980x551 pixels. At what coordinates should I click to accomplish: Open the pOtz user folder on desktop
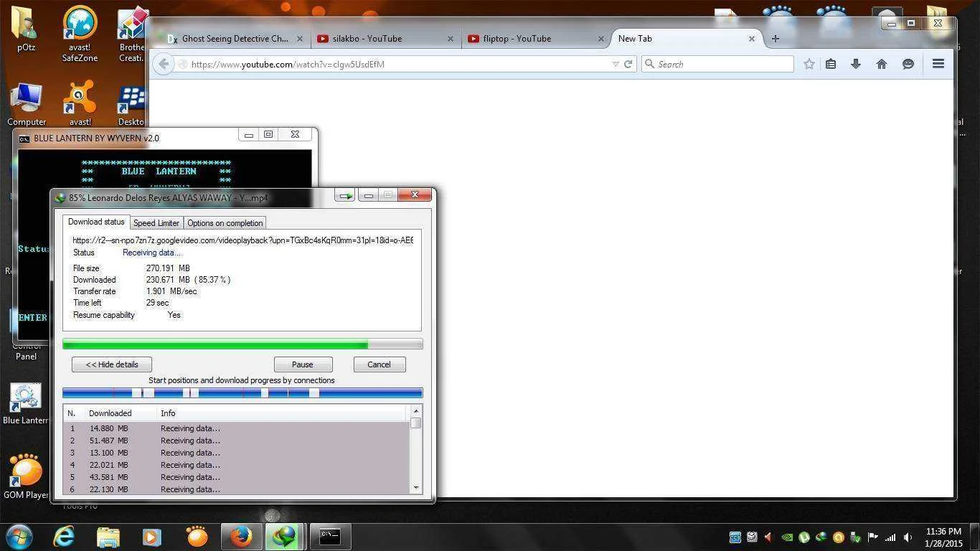coord(26,29)
